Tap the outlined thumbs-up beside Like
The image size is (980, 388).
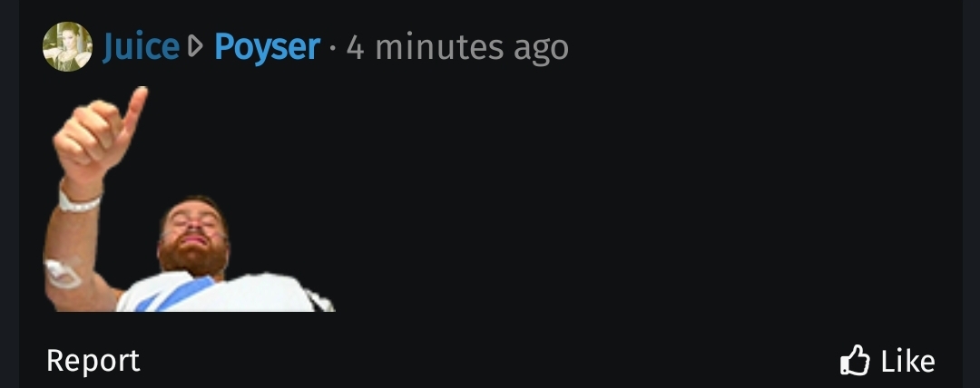pos(855,360)
